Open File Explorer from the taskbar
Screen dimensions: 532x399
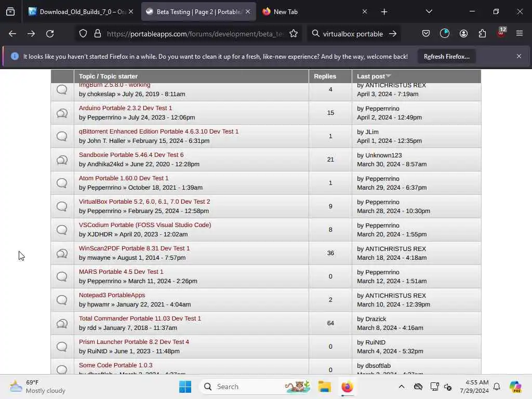[x=324, y=387]
